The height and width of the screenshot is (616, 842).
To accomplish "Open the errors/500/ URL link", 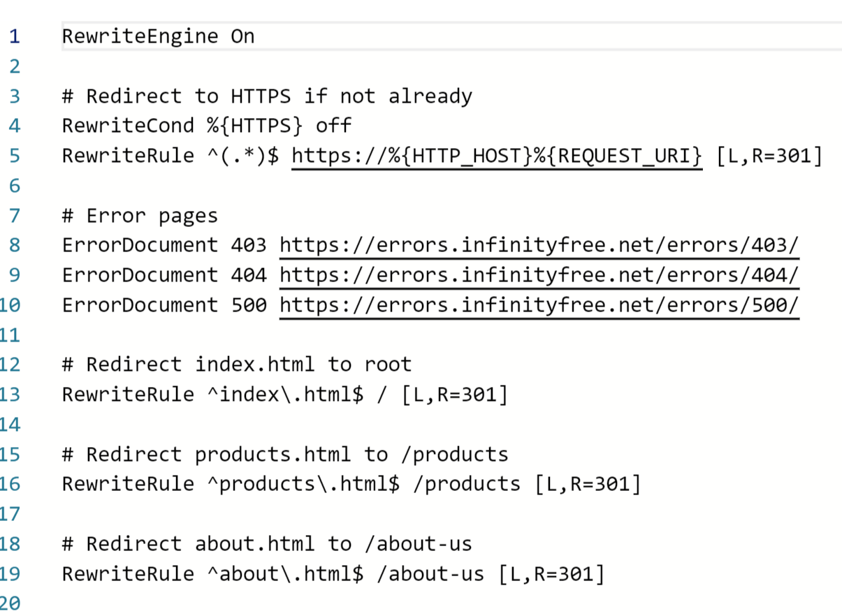I will pyautogui.click(x=539, y=306).
